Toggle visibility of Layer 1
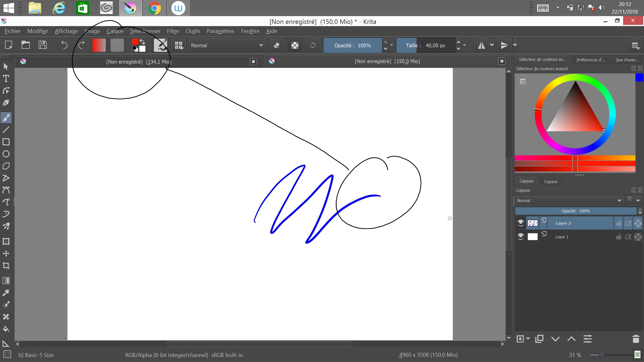 coord(520,237)
